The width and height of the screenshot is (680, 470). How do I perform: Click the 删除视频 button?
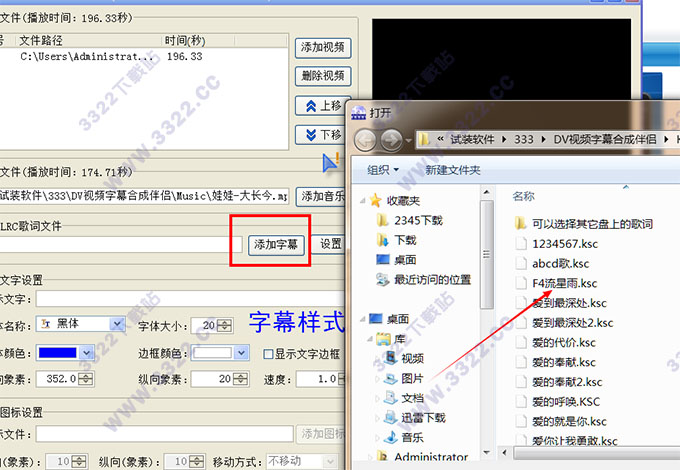pyautogui.click(x=323, y=76)
